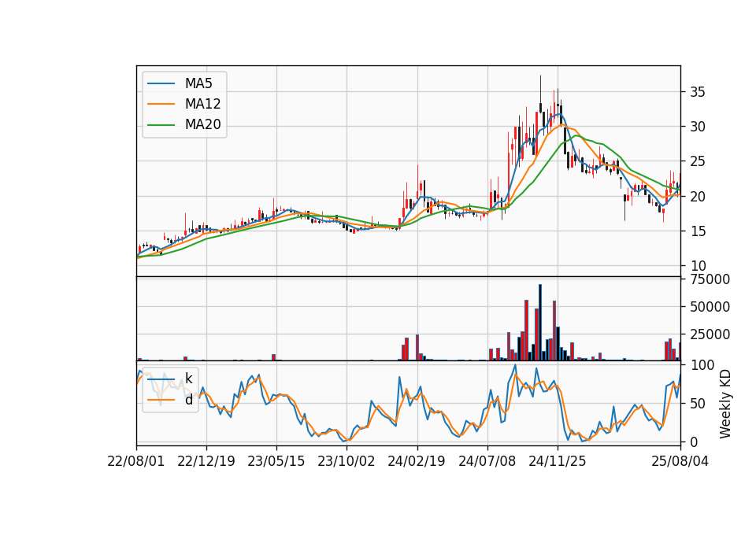
Task: Click the orange MA12 legend line sample
Action: 161,104
